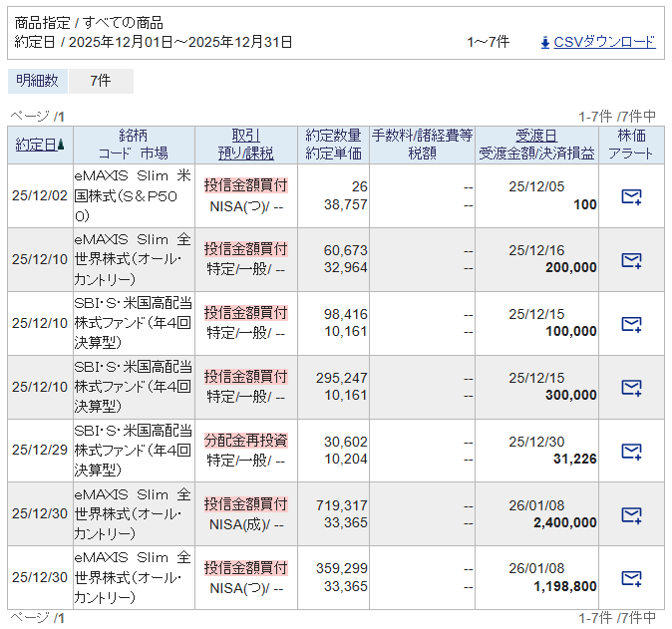Click the 預り/課税 column header link
The height and width of the screenshot is (629, 672).
click(245, 154)
